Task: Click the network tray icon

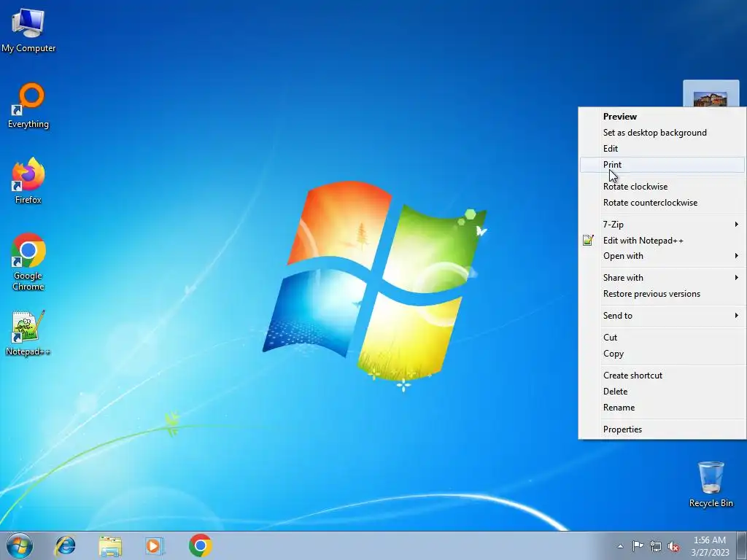Action: (656, 546)
